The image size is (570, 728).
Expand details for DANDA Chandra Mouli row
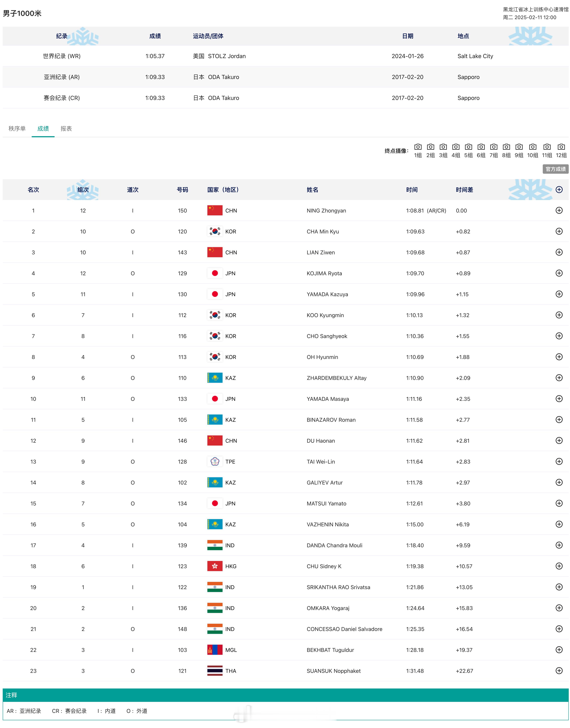(x=559, y=545)
